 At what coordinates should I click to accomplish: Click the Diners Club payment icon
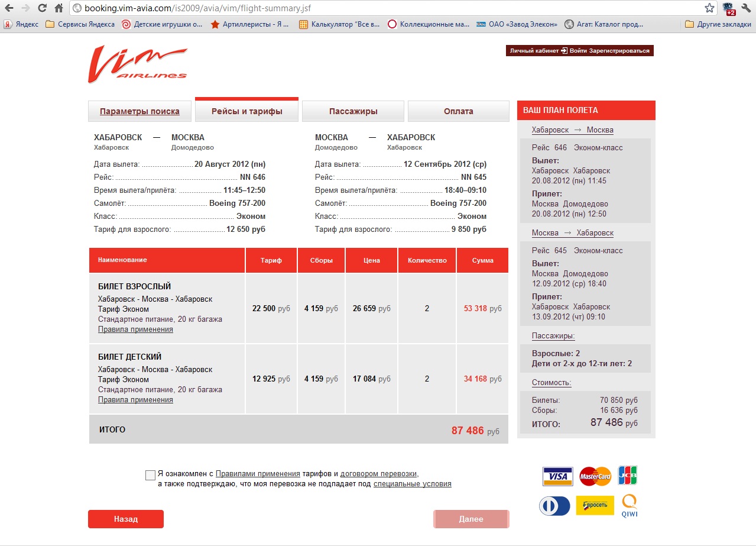[x=554, y=506]
